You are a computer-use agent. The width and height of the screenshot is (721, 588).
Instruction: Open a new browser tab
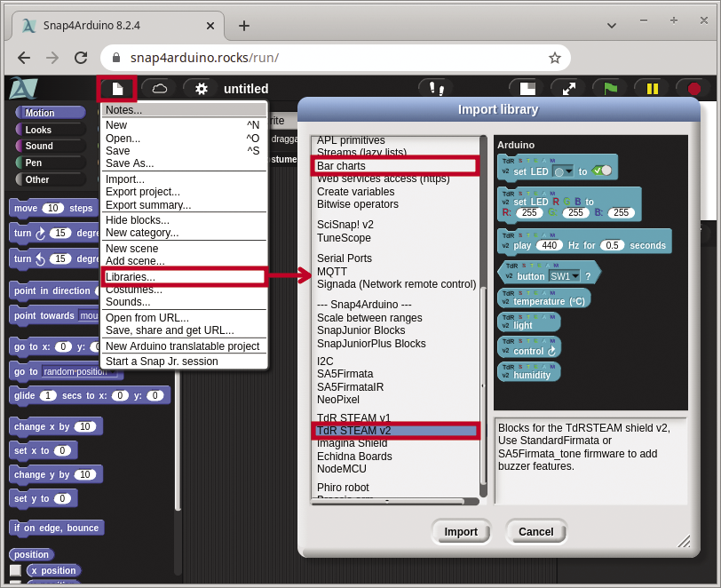pos(243,26)
